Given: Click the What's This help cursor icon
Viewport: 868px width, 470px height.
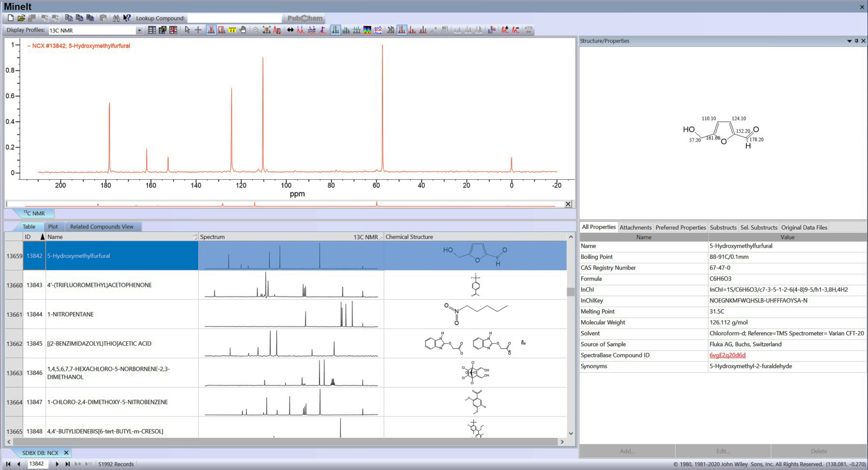Looking at the screenshot, I should click(x=127, y=18).
